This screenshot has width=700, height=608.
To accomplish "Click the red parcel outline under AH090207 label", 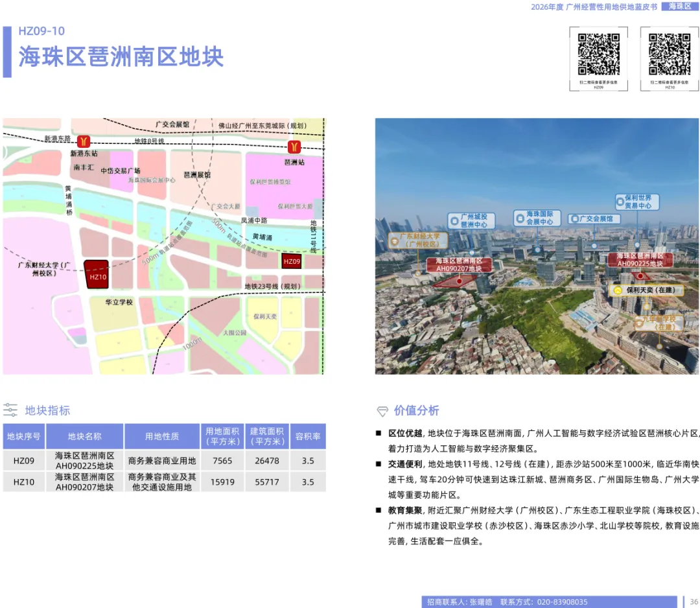I will coord(456,281).
